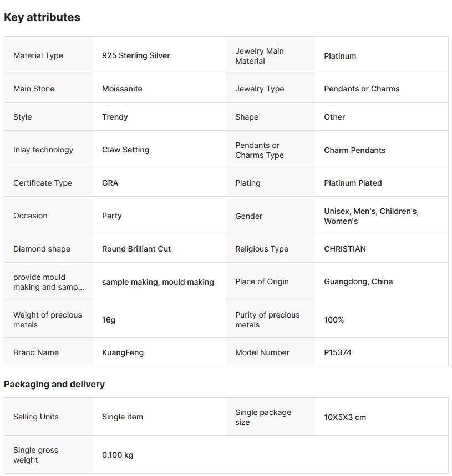452x476 pixels.
Task: Click the truncated provide mould making label
Action: 49,282
